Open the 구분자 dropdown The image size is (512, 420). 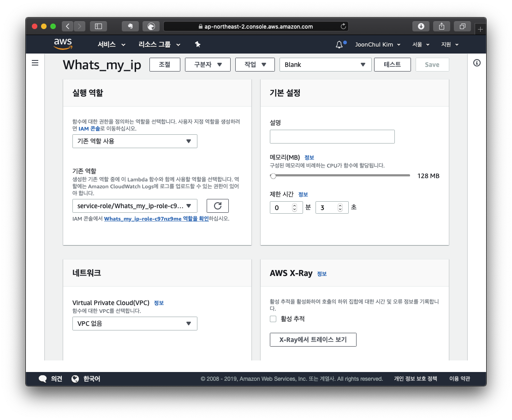tap(208, 65)
